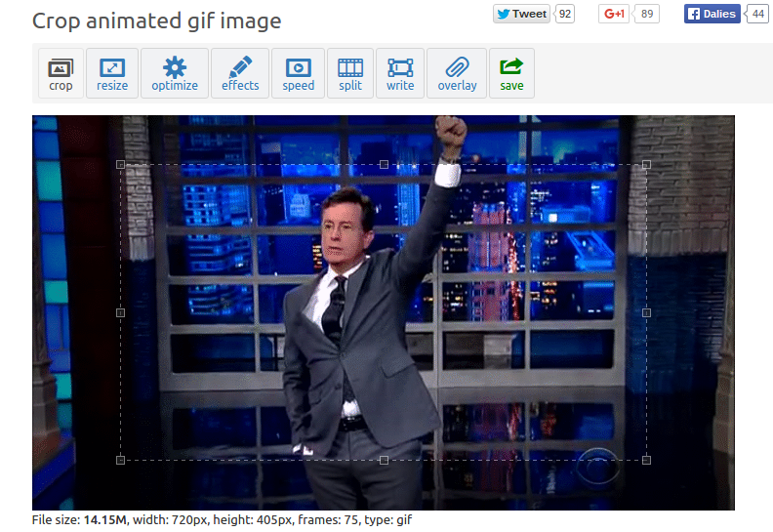Viewport: 773px width, 532px height.
Task: Open the write tool
Action: pos(400,73)
